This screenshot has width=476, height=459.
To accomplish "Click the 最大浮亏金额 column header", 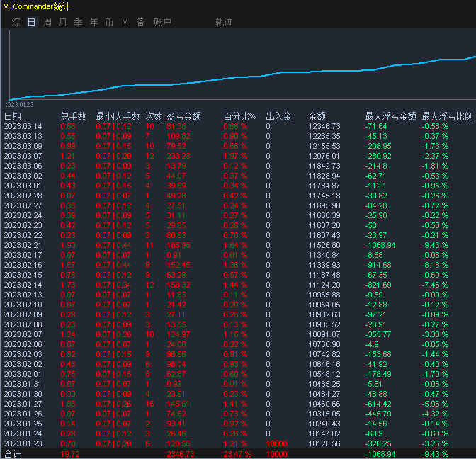I will point(390,116).
